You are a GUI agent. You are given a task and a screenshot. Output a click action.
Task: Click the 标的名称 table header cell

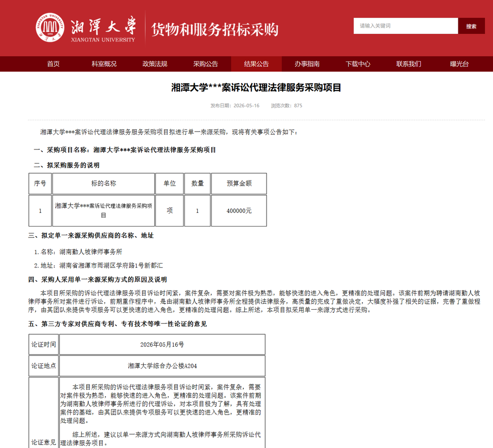(x=104, y=184)
